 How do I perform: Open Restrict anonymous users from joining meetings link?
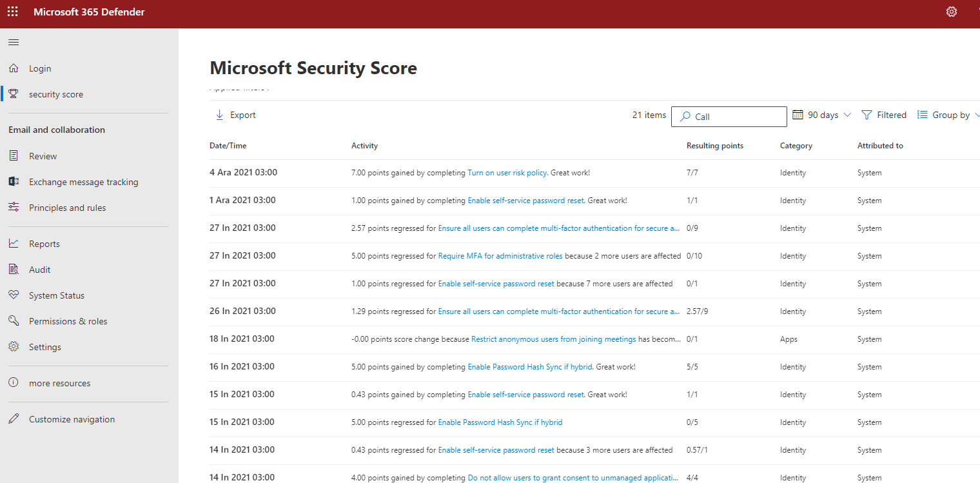tap(554, 339)
